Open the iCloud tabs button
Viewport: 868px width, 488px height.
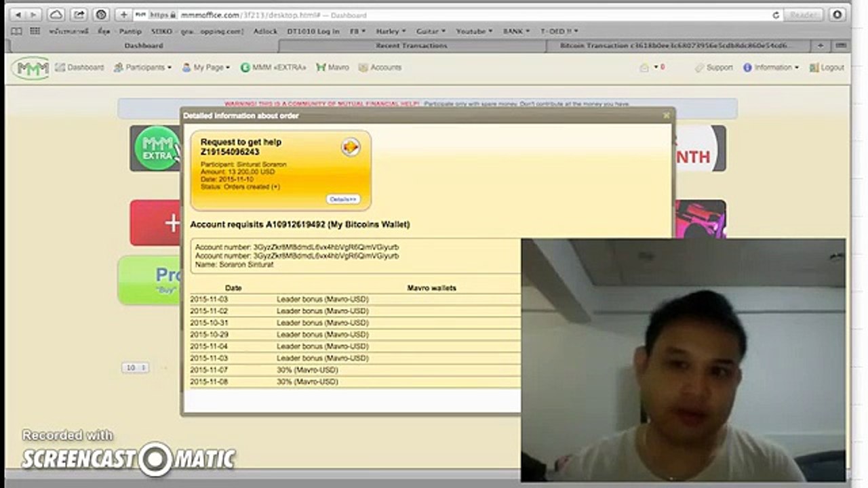point(56,14)
